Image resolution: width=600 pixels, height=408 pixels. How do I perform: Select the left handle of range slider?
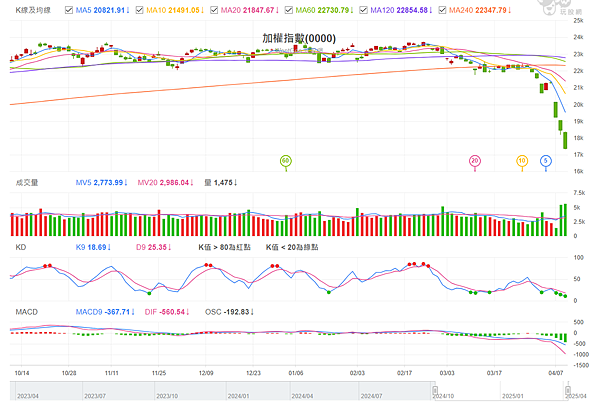point(435,390)
